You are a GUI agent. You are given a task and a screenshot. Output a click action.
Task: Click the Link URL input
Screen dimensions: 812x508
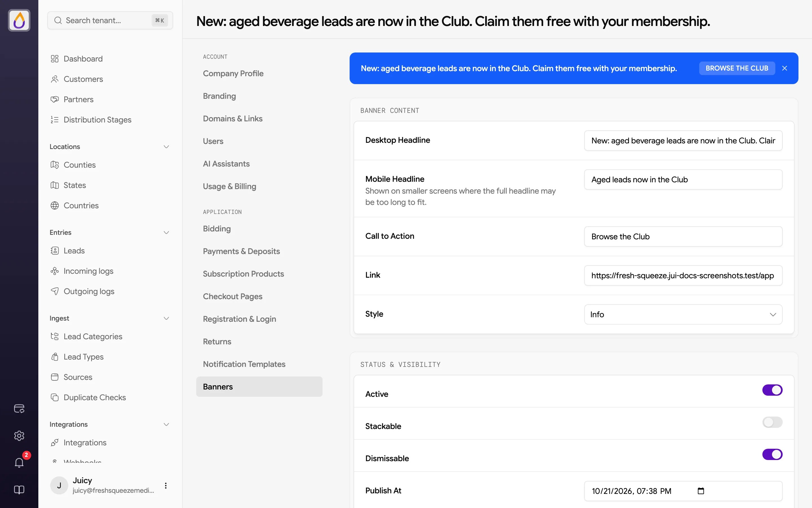(683, 275)
